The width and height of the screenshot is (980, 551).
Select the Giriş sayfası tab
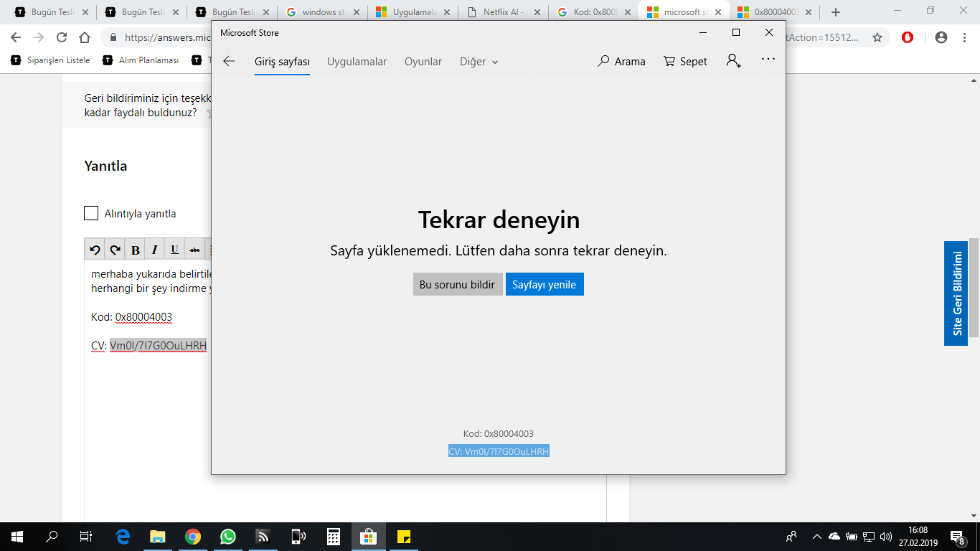click(x=282, y=62)
